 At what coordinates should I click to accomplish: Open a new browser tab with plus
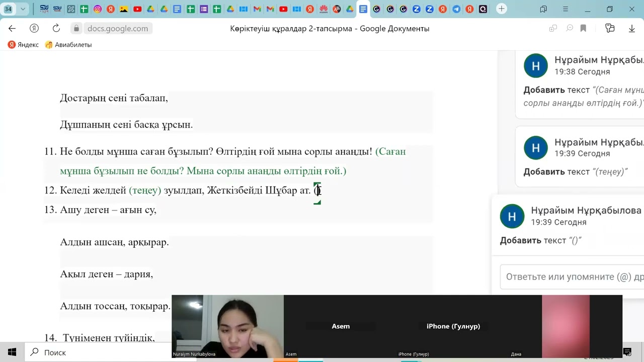501,9
